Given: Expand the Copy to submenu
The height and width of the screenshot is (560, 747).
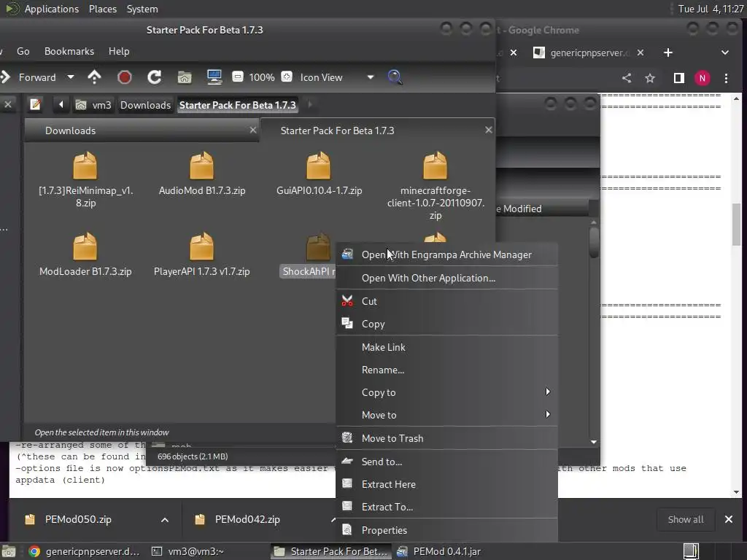Looking at the screenshot, I should [447, 392].
